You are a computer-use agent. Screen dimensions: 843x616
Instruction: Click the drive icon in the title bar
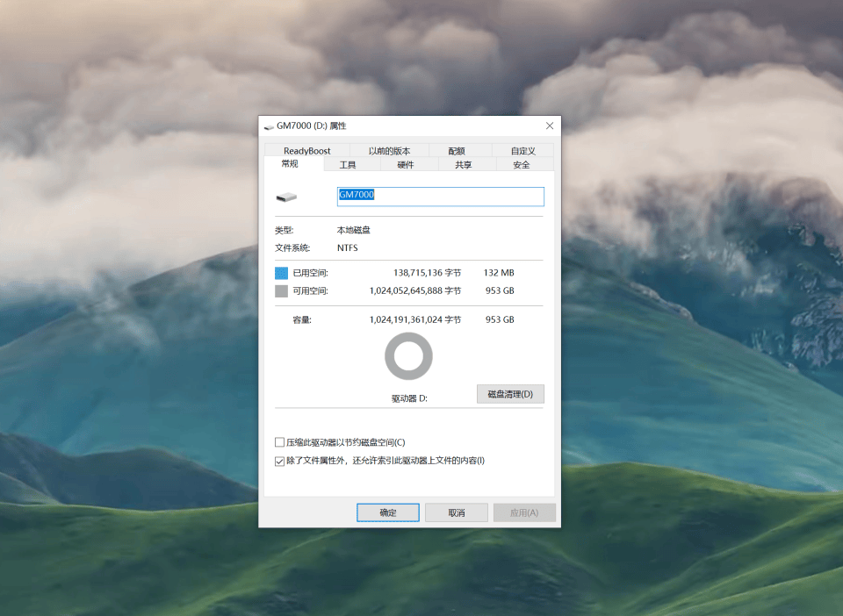coord(270,126)
